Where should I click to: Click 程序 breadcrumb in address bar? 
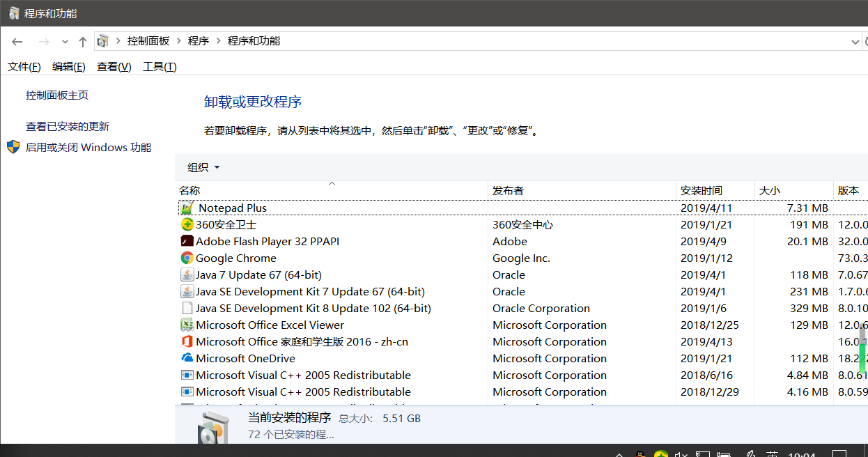pyautogui.click(x=199, y=41)
